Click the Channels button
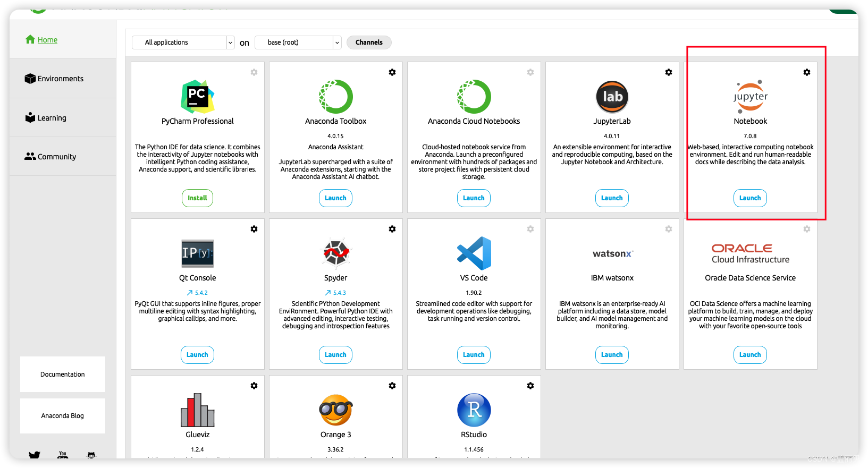 pyautogui.click(x=369, y=42)
